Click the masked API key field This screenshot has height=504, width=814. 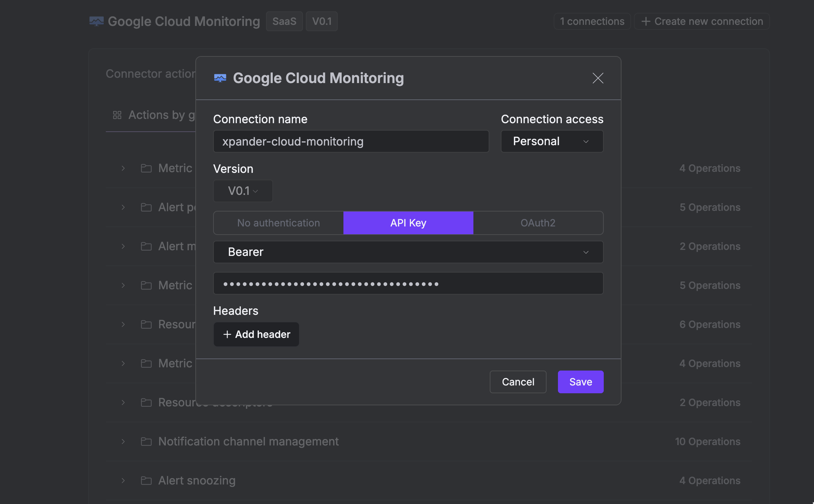point(408,284)
